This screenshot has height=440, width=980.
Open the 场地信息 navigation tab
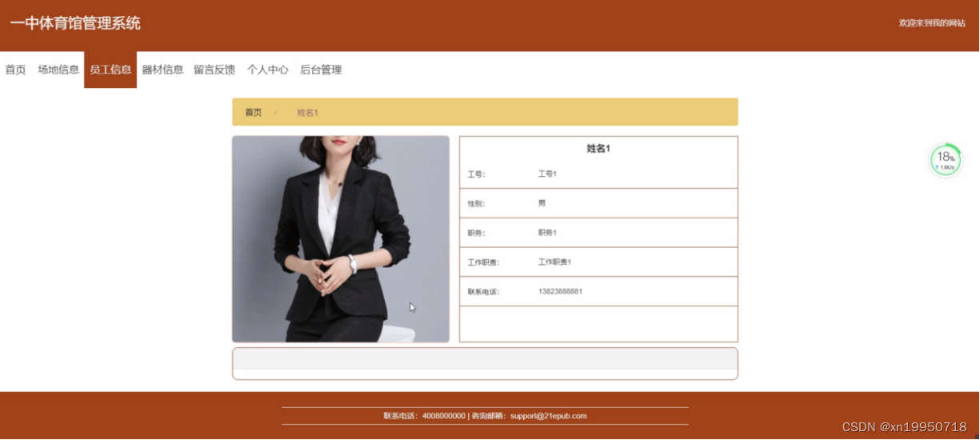58,70
